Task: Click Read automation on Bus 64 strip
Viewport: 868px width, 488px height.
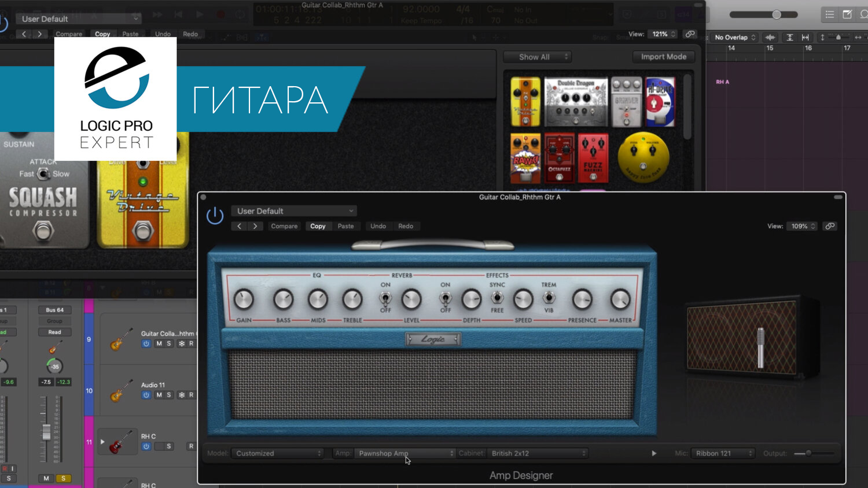Action: click(54, 332)
